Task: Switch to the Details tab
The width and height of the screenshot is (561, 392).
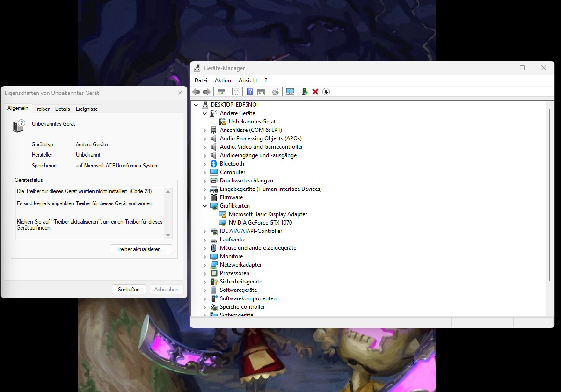Action: point(62,109)
